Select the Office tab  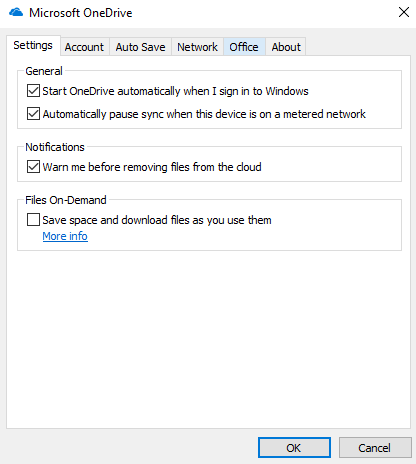pyautogui.click(x=244, y=47)
